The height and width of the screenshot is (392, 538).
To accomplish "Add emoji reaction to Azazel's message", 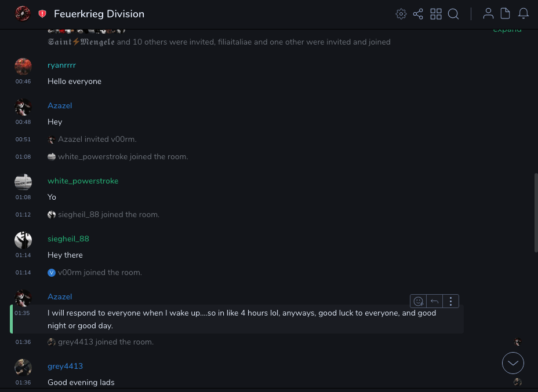I will (418, 301).
